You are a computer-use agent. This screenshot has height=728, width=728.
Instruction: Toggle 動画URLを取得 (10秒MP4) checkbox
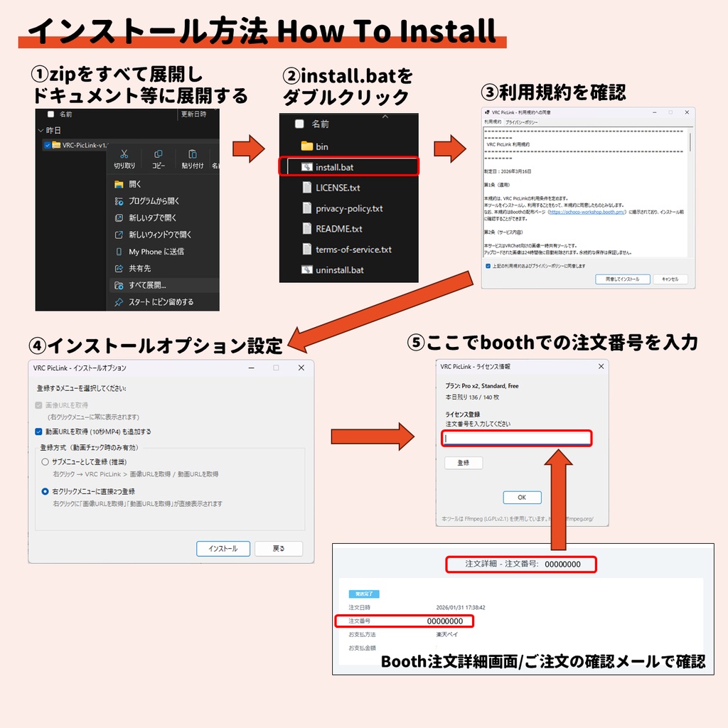38,432
